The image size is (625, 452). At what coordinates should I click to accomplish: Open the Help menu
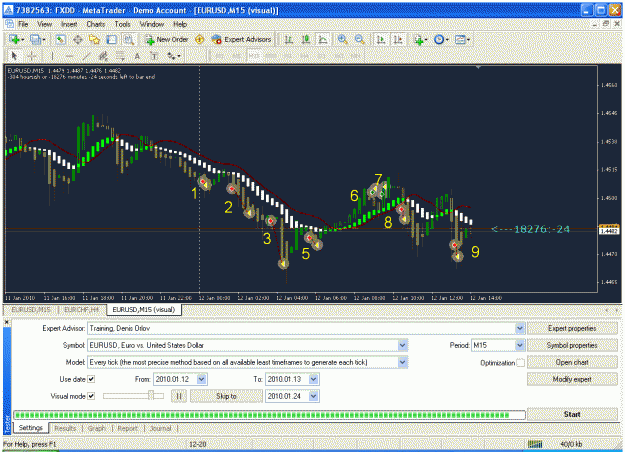pyautogui.click(x=180, y=24)
